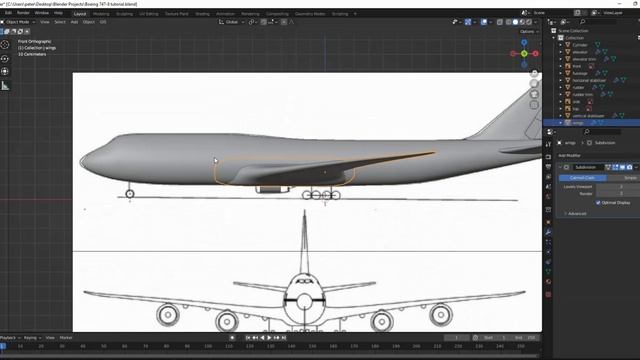This screenshot has height=360, width=640.
Task: Play the animation forward
Action: (269, 338)
